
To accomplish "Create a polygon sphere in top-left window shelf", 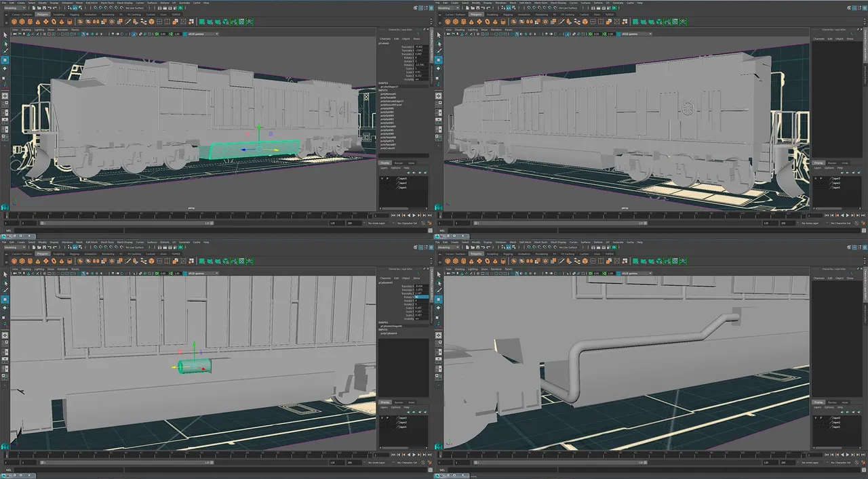I will (x=14, y=22).
